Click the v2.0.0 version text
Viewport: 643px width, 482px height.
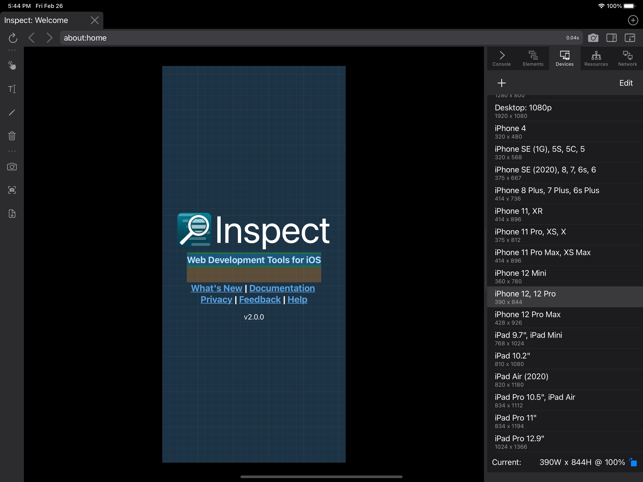[x=254, y=317]
